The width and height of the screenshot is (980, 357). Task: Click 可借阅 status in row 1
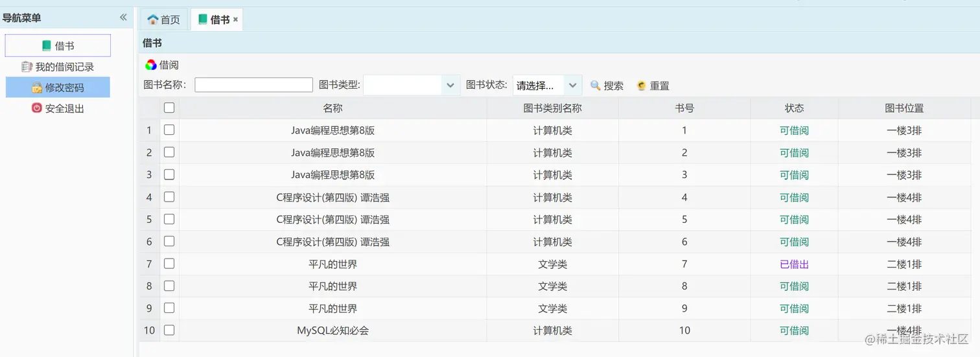point(795,131)
